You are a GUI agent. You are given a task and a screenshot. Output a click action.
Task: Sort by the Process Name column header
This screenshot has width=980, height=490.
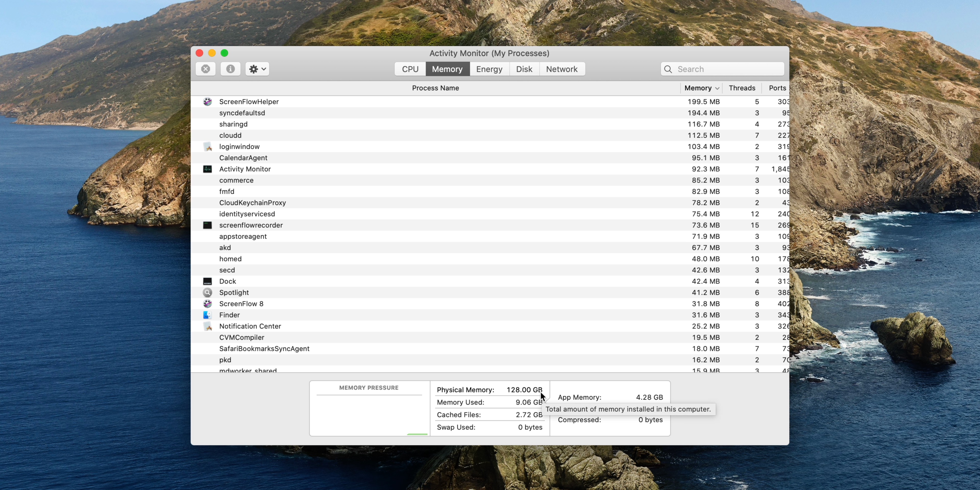point(435,88)
